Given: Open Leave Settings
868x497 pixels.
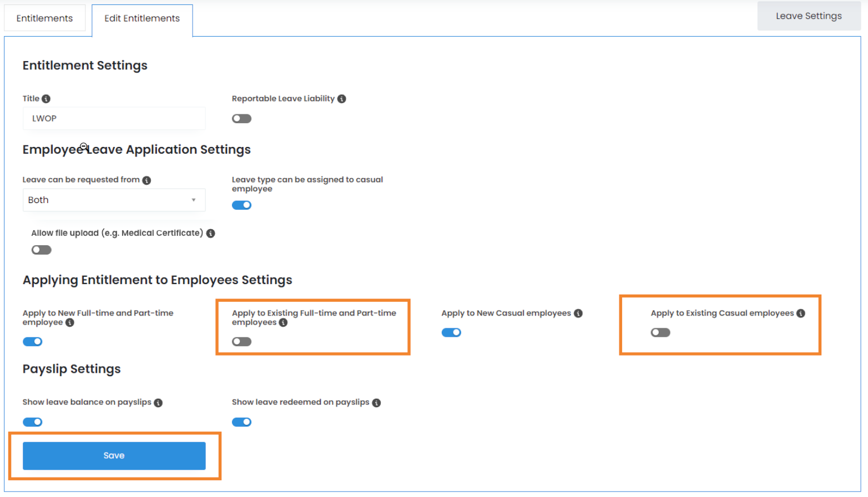Looking at the screenshot, I should tap(809, 16).
